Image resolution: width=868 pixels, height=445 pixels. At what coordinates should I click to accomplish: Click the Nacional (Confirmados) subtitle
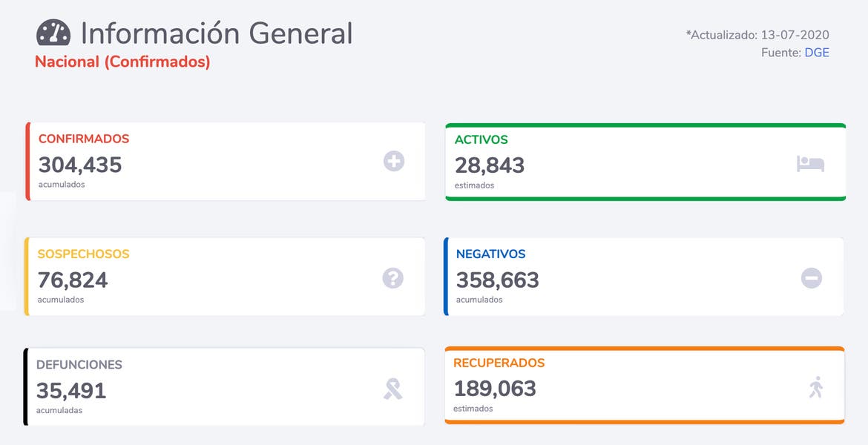122,62
